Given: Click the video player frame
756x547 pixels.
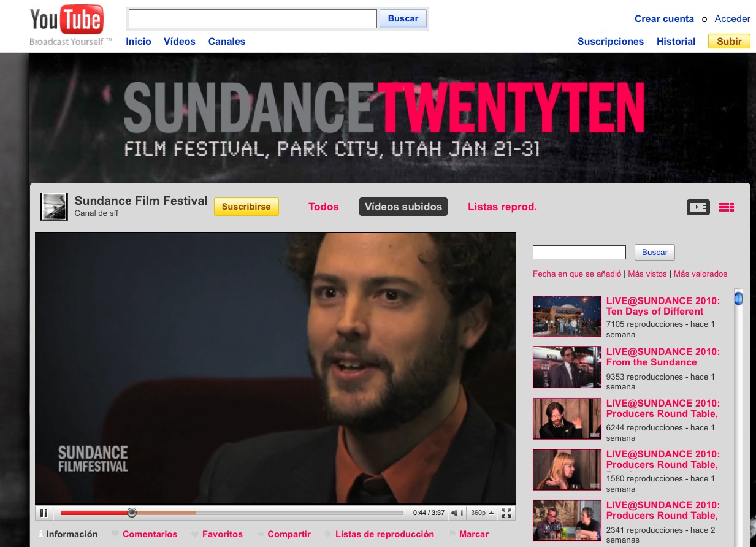Looking at the screenshot, I should tap(275, 368).
